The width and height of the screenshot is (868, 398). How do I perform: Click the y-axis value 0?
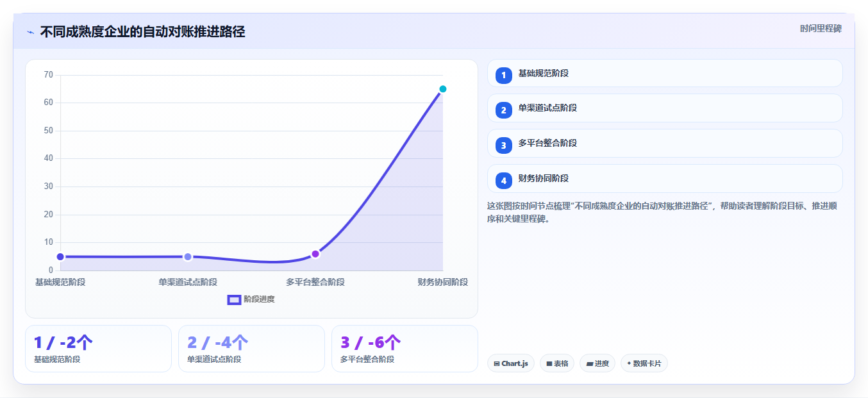[x=51, y=270]
